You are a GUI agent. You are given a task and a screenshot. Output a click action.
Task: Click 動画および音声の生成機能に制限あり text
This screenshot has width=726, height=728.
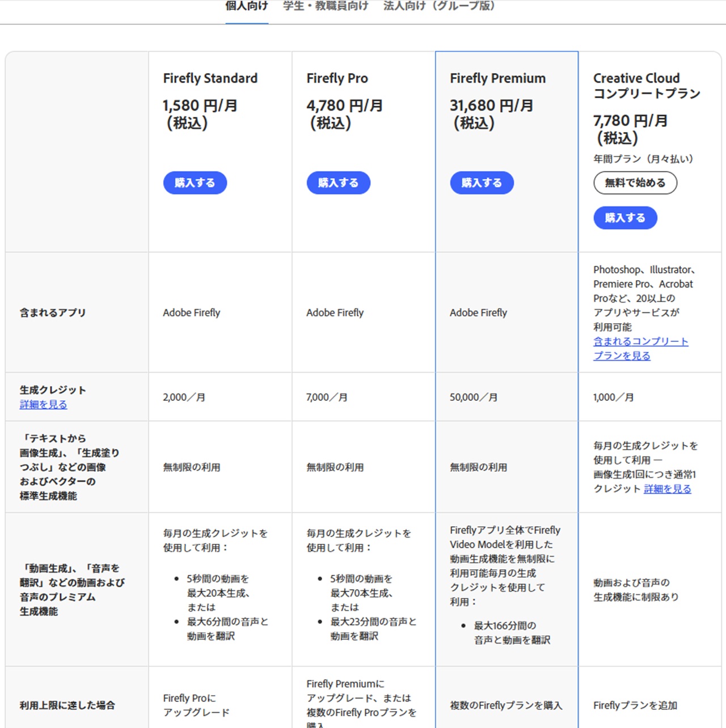tap(636, 590)
